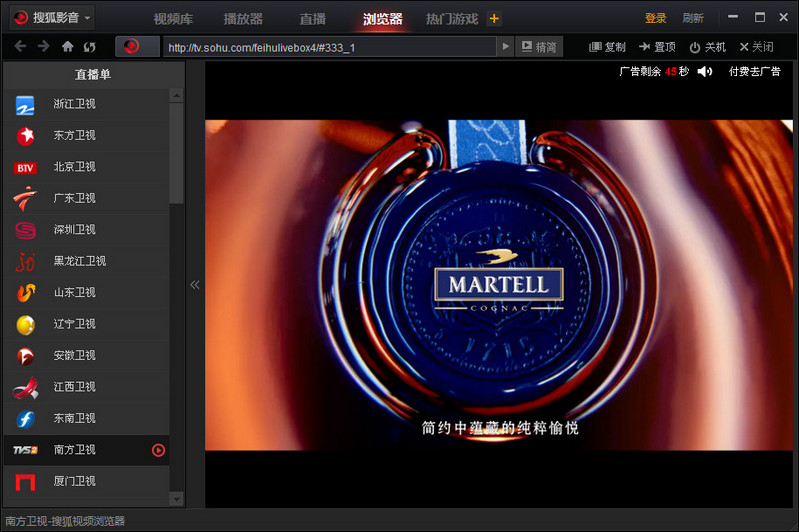The width and height of the screenshot is (799, 532).
Task: Click the red play icon beside 南方卫视
Action: click(x=158, y=450)
